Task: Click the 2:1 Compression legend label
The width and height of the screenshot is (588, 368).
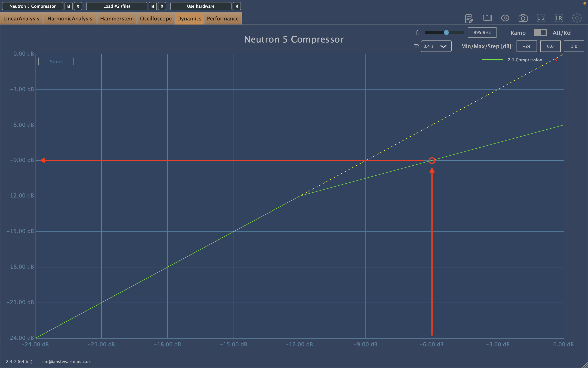Action: [525, 60]
